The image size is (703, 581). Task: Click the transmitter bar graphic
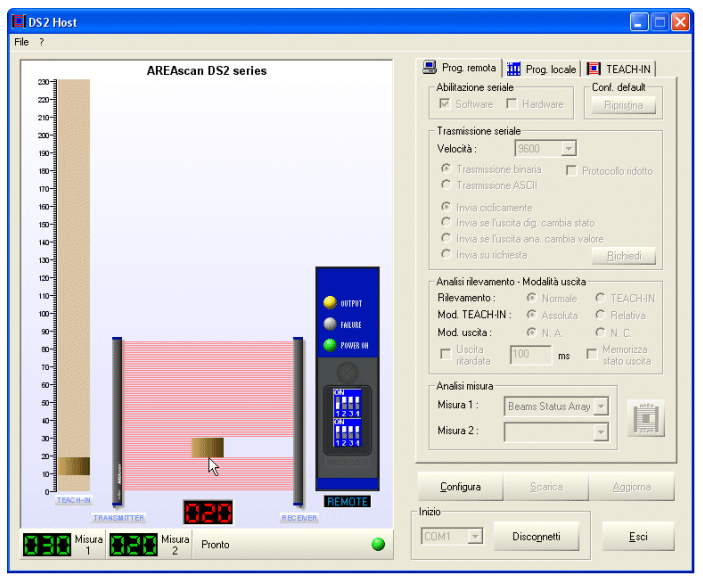117,421
